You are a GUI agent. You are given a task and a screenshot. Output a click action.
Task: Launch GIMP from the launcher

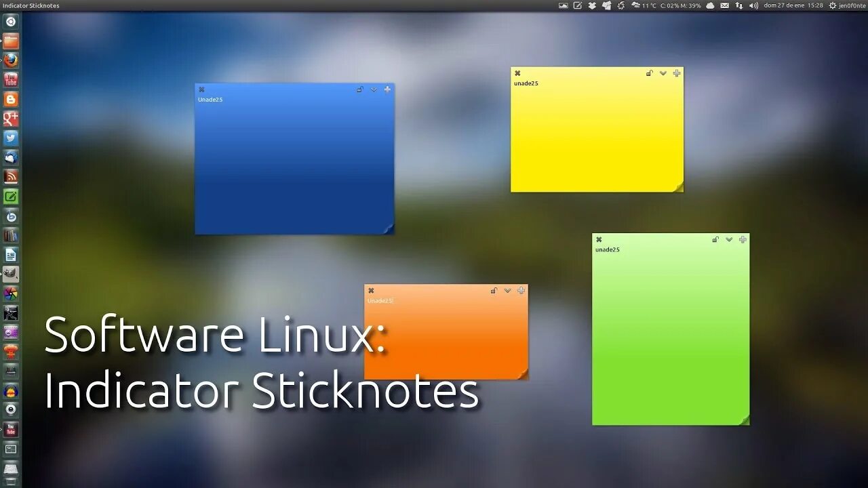(10, 274)
